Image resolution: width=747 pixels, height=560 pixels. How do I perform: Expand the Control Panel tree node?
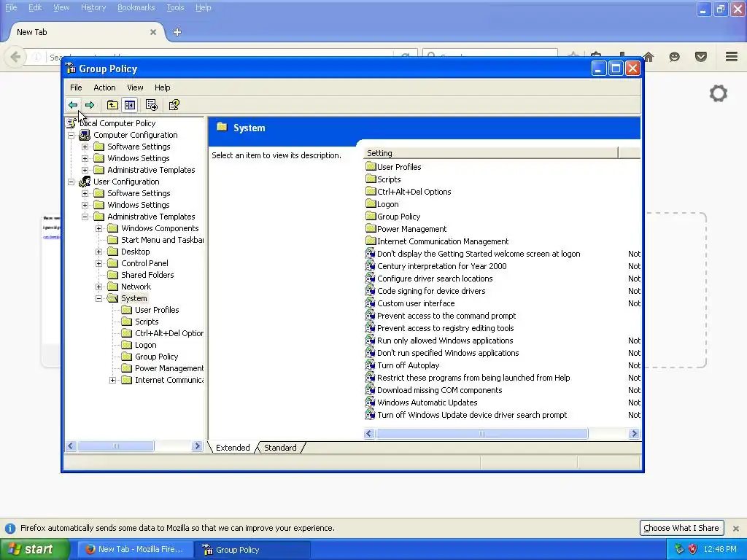click(x=98, y=263)
